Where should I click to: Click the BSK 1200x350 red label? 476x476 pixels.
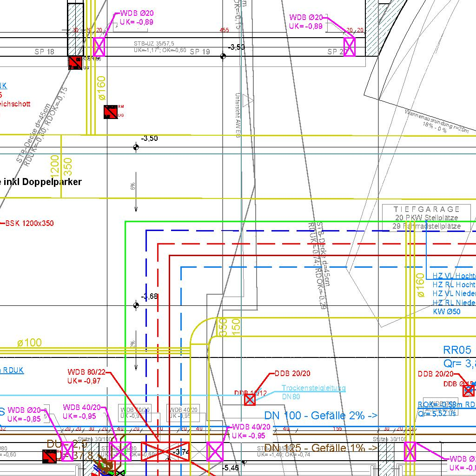click(x=29, y=223)
